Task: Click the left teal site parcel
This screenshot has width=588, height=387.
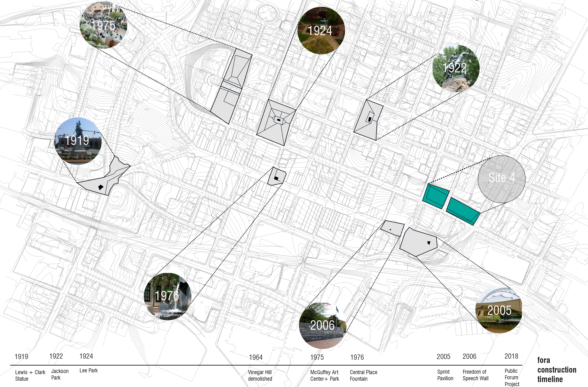Action: click(x=436, y=196)
